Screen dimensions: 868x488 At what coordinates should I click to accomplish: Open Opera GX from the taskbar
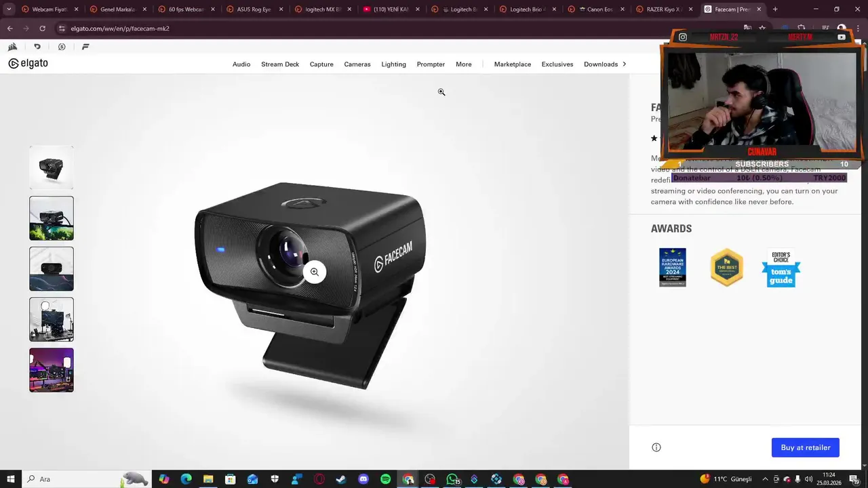(x=319, y=479)
